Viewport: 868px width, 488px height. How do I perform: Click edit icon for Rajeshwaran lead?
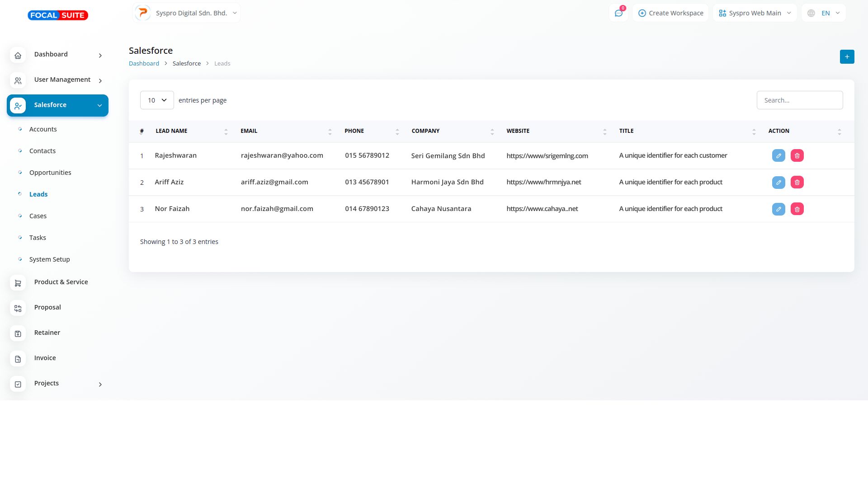(778, 155)
